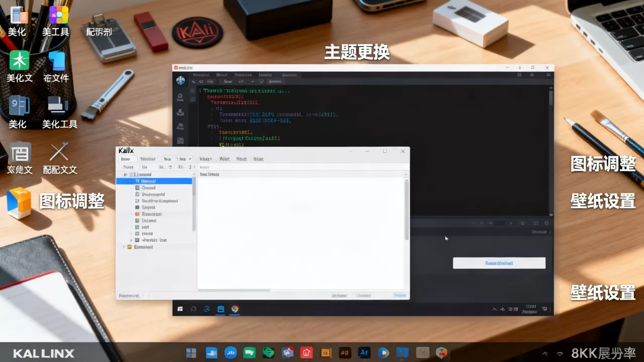
Task: Expand the hidden-icons chevron on the bottom dock
Action: tap(544, 354)
